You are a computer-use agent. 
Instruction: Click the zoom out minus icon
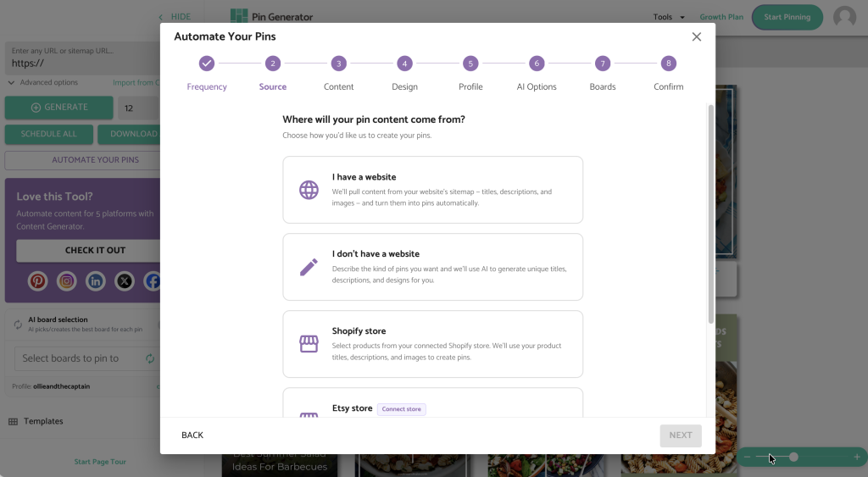click(747, 457)
